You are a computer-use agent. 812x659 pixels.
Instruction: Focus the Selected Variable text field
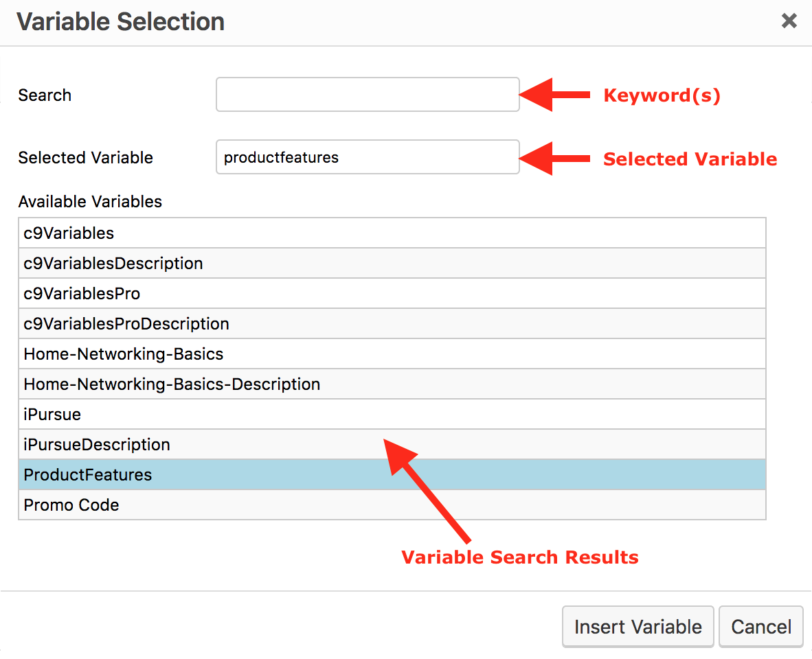click(368, 157)
